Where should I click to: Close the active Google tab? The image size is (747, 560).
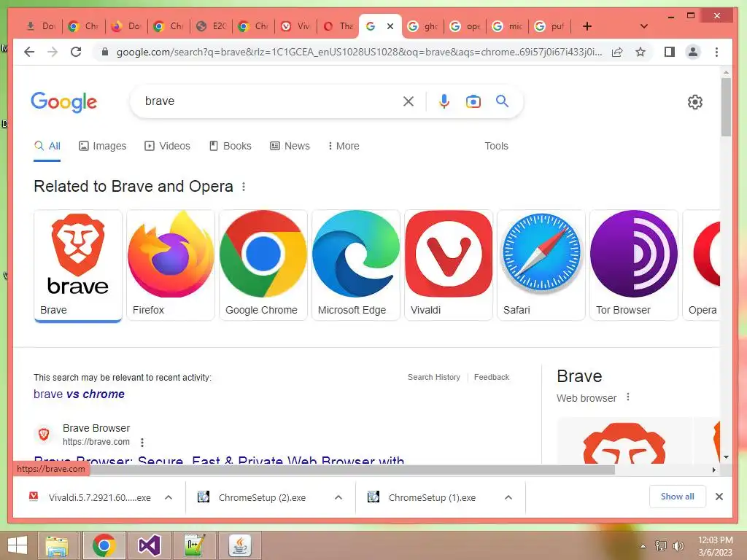pyautogui.click(x=390, y=26)
